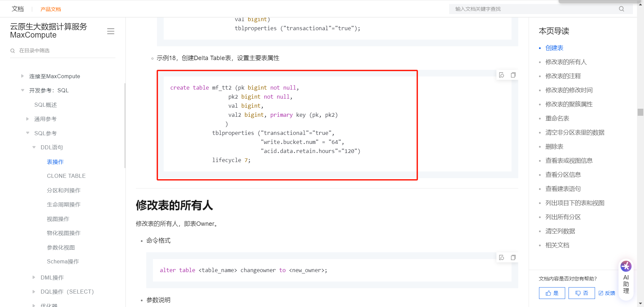Viewport: 644px width, 307px height.
Task: Jump to 创建表 in page guide
Action: pos(554,48)
